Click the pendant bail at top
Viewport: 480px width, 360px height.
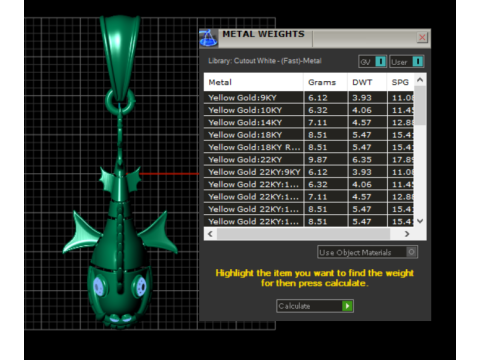[x=120, y=57]
